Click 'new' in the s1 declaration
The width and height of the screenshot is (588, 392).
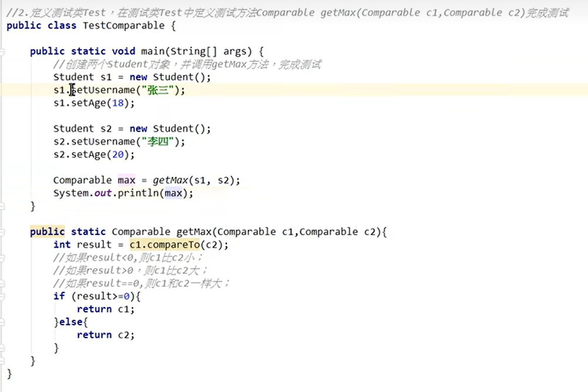[138, 77]
